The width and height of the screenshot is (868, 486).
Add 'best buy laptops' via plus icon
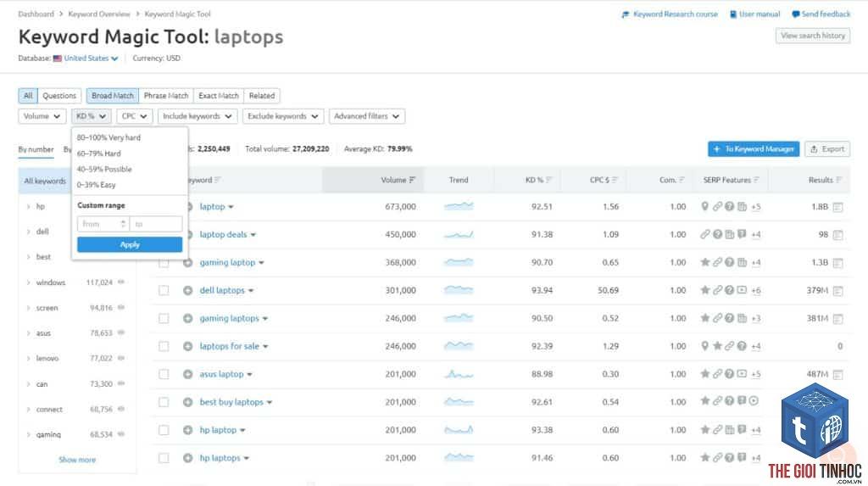(x=187, y=402)
